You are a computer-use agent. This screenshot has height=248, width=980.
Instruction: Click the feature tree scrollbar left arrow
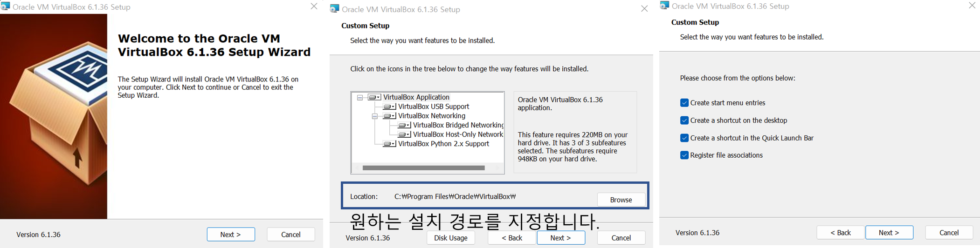point(357,168)
